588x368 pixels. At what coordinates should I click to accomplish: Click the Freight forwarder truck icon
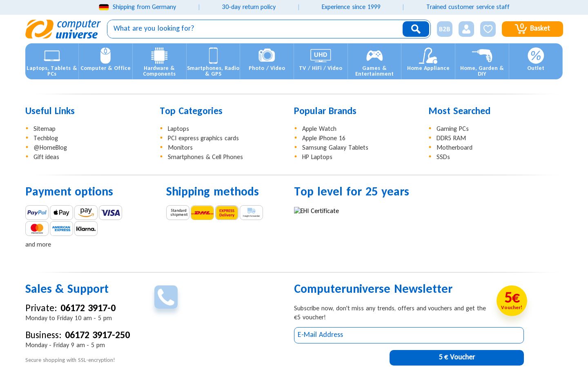pos(251,213)
